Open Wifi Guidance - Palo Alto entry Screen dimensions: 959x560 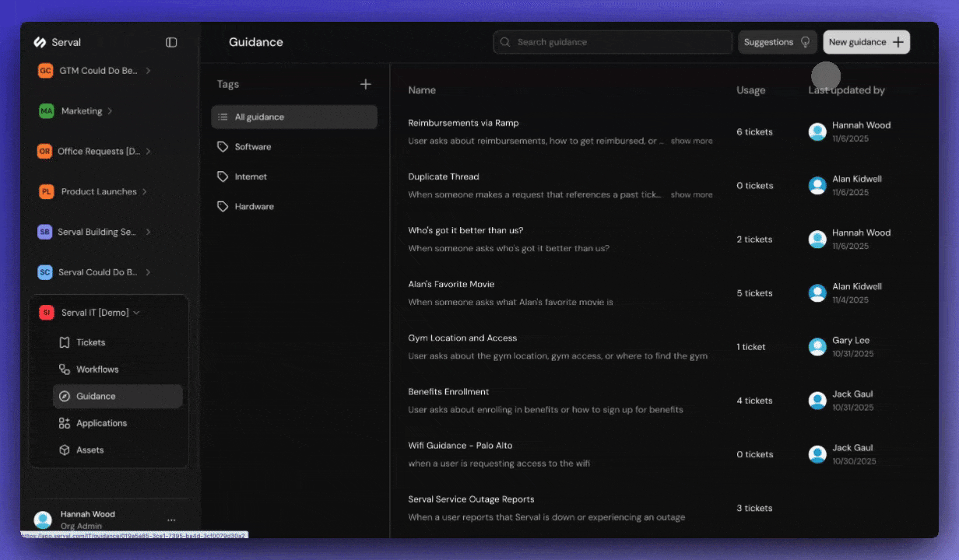point(460,446)
